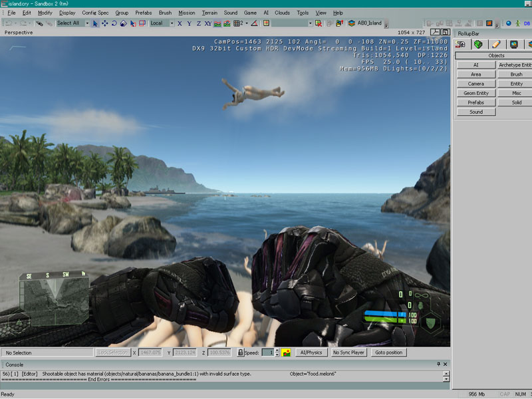Click the orange material editor toolbar icon
532x399 pixels.
pos(489,23)
